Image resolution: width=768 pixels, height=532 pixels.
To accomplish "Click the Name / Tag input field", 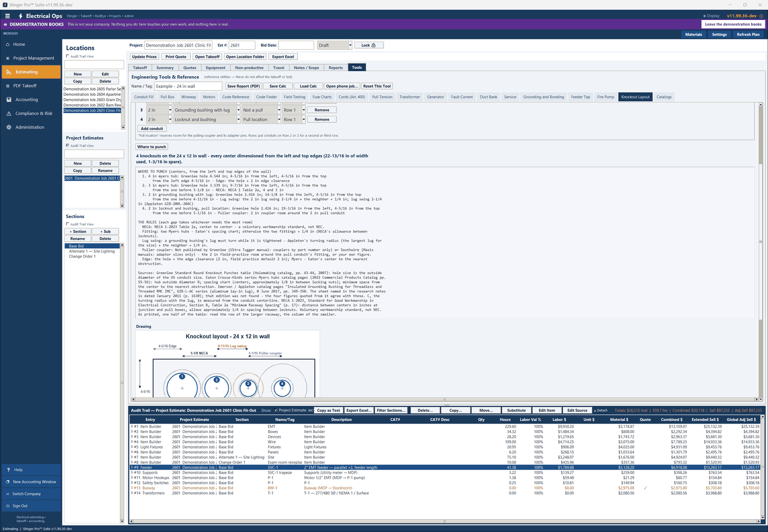I will click(x=188, y=86).
